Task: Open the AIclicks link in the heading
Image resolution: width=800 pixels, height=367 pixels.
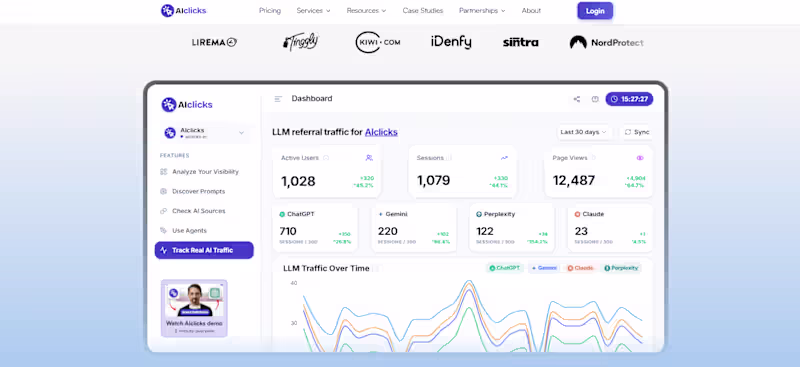Action: click(381, 132)
